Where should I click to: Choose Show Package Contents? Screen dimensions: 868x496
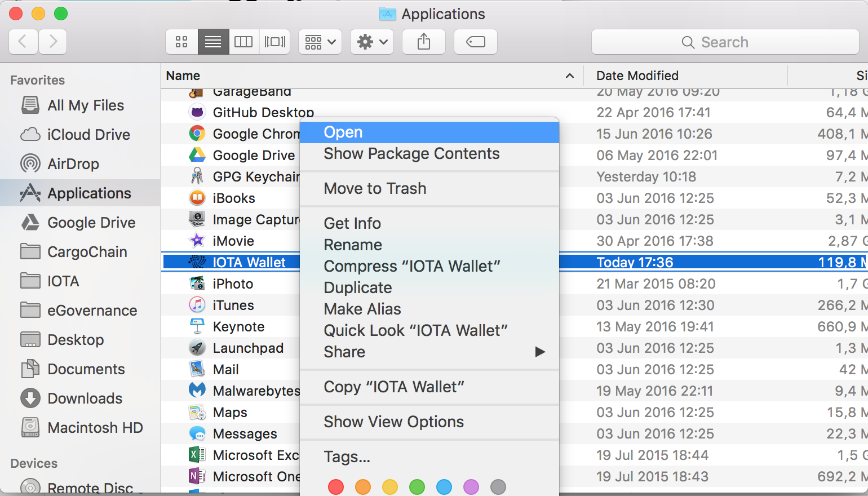(429, 154)
